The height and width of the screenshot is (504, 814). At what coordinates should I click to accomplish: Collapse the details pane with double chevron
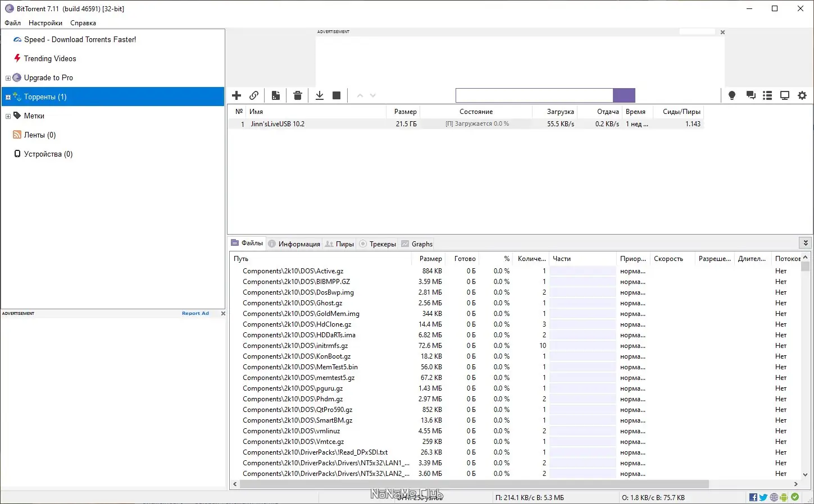806,243
